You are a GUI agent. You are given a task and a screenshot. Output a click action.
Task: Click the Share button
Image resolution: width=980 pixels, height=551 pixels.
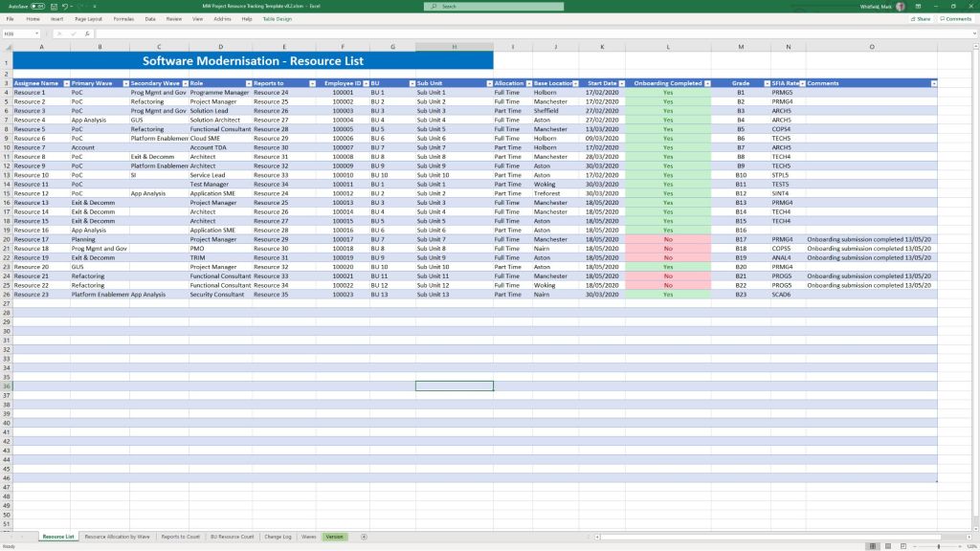pos(921,18)
